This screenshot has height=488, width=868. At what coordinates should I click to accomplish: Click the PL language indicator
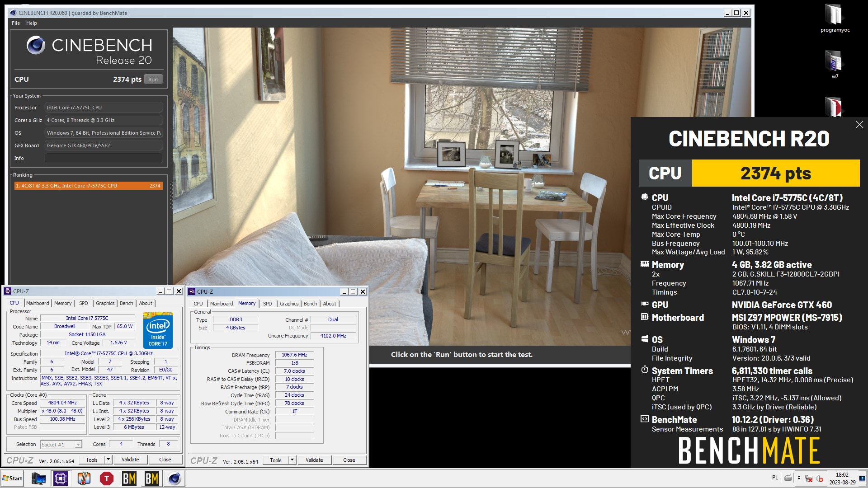pyautogui.click(x=775, y=478)
